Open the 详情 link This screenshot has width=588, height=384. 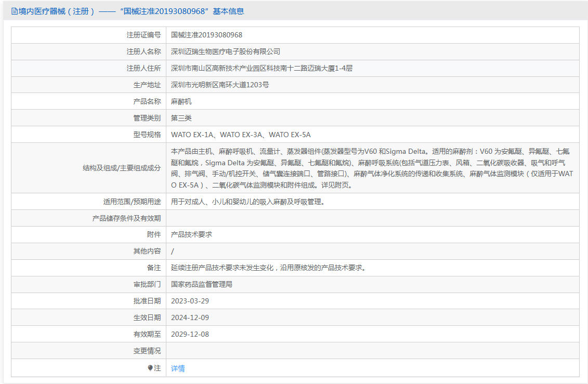coord(178,368)
